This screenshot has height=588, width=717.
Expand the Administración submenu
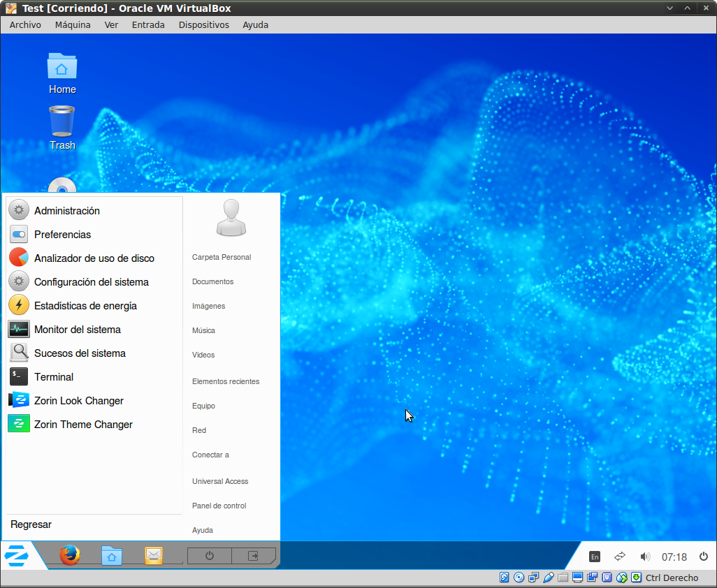[x=66, y=211]
